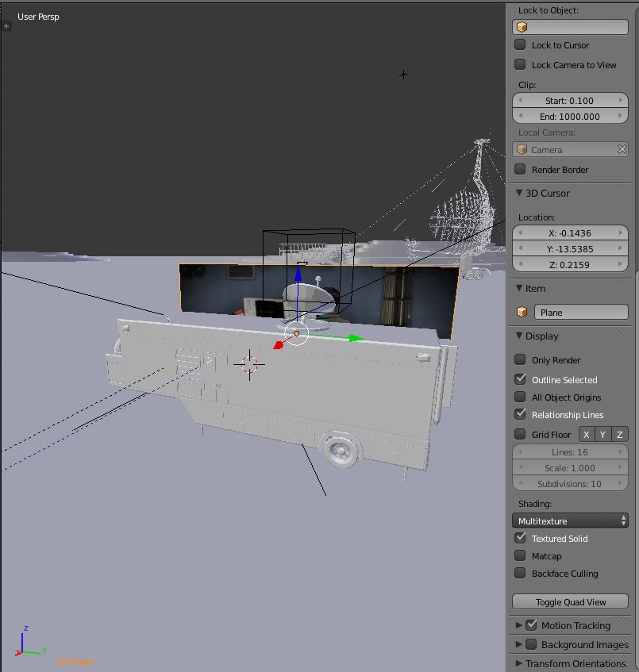Expand the Background Images panel

(x=519, y=644)
